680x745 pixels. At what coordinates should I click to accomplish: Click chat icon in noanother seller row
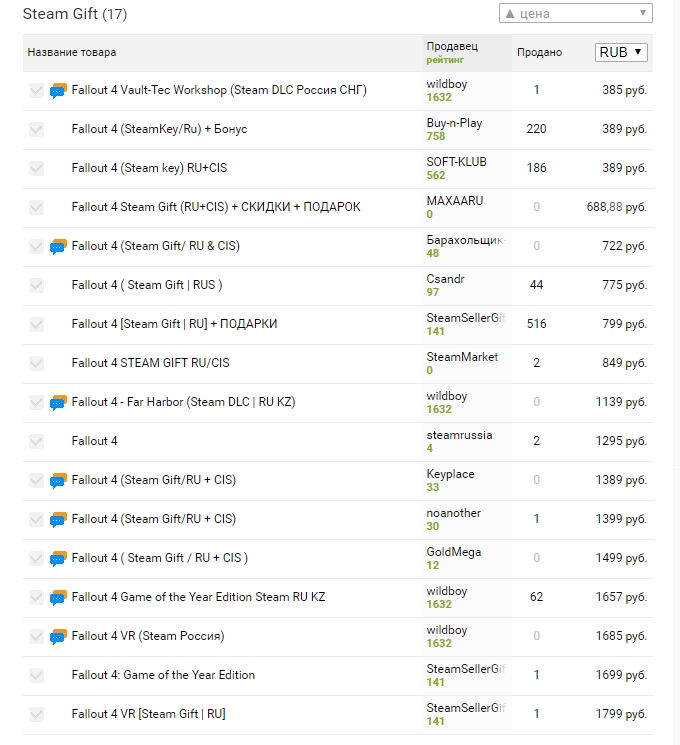pos(58,519)
